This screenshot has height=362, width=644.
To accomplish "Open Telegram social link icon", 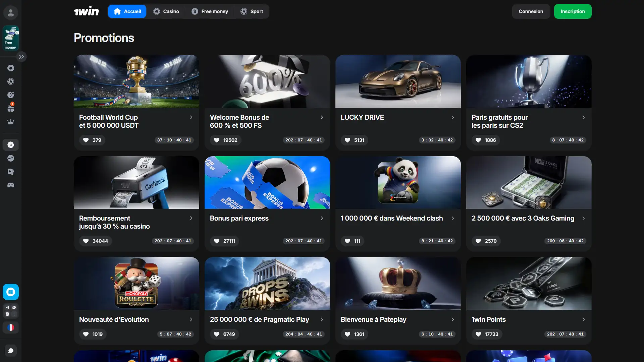I will 7,307.
